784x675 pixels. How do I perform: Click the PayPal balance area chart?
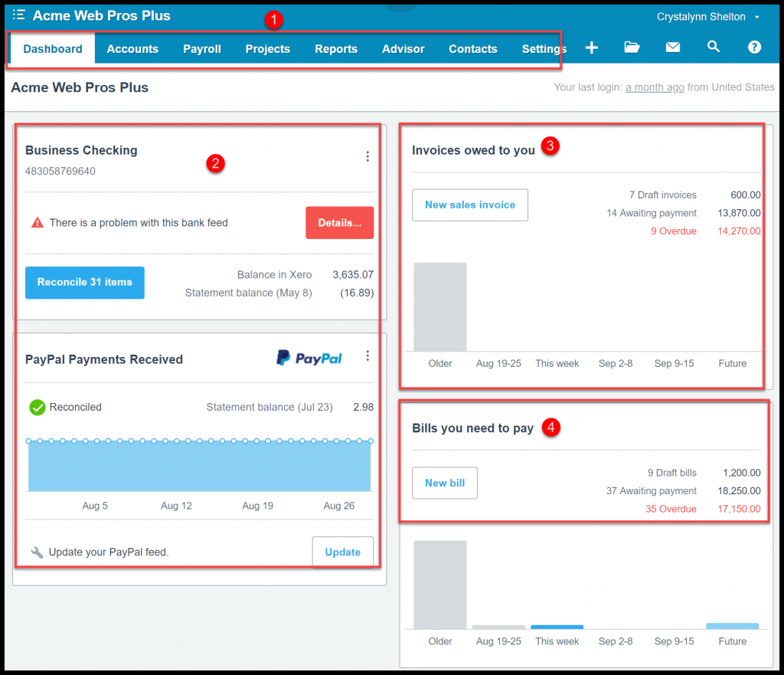point(200,466)
